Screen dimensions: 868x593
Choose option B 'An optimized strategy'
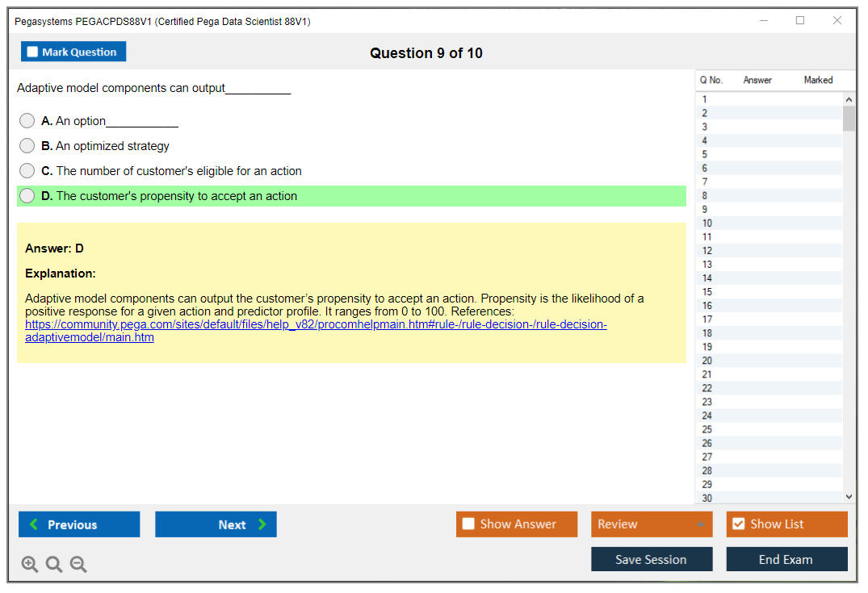[27, 146]
